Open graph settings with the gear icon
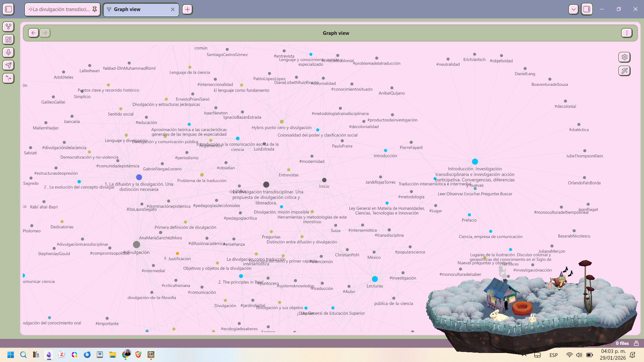This screenshot has height=362, width=644. [x=625, y=57]
